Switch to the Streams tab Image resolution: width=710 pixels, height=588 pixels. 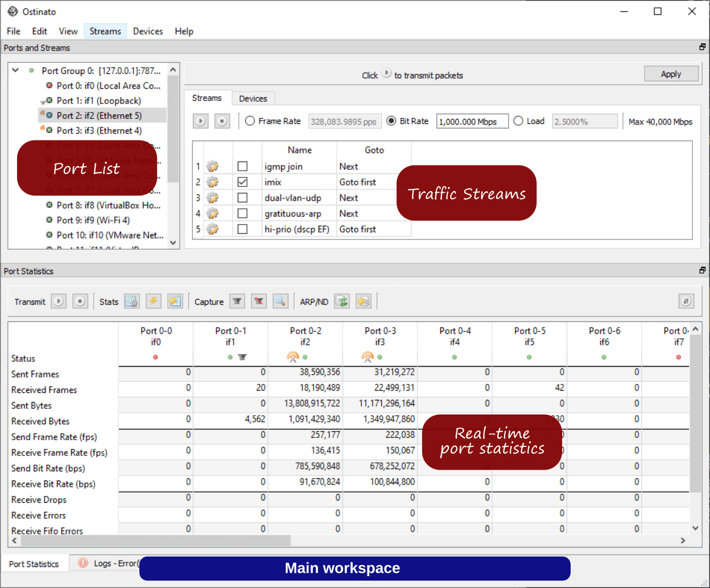point(207,98)
